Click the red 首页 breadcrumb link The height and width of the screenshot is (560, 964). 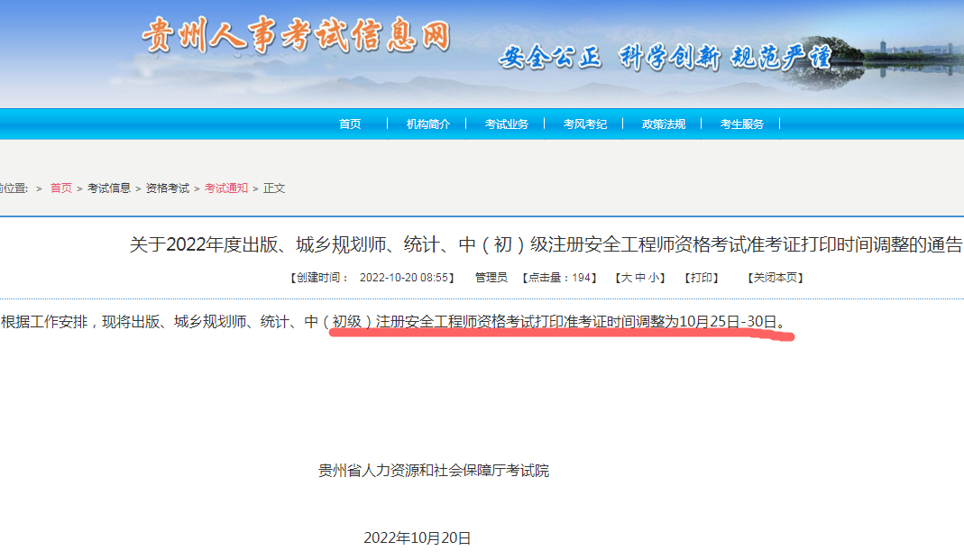61,188
